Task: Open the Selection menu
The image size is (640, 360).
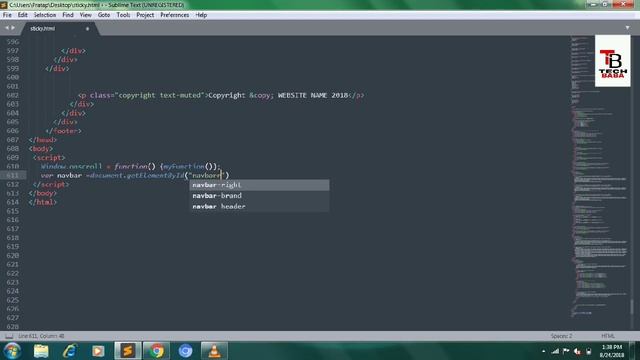Action: pyautogui.click(x=44, y=15)
